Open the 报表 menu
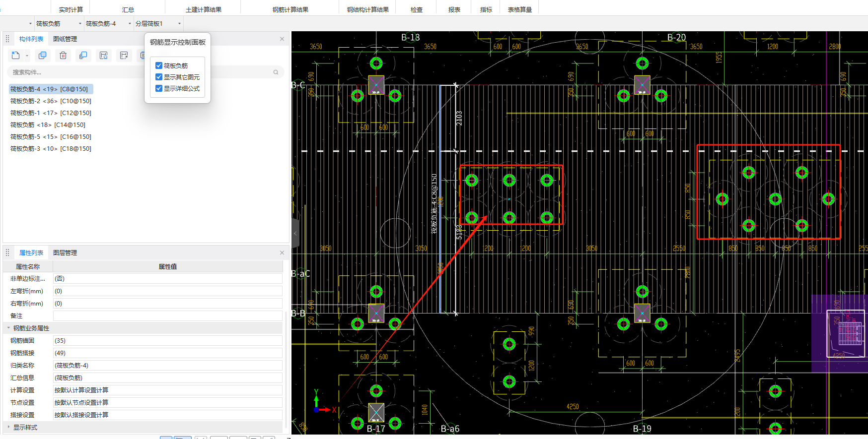Viewport: 868px width, 439px height. pos(454,9)
